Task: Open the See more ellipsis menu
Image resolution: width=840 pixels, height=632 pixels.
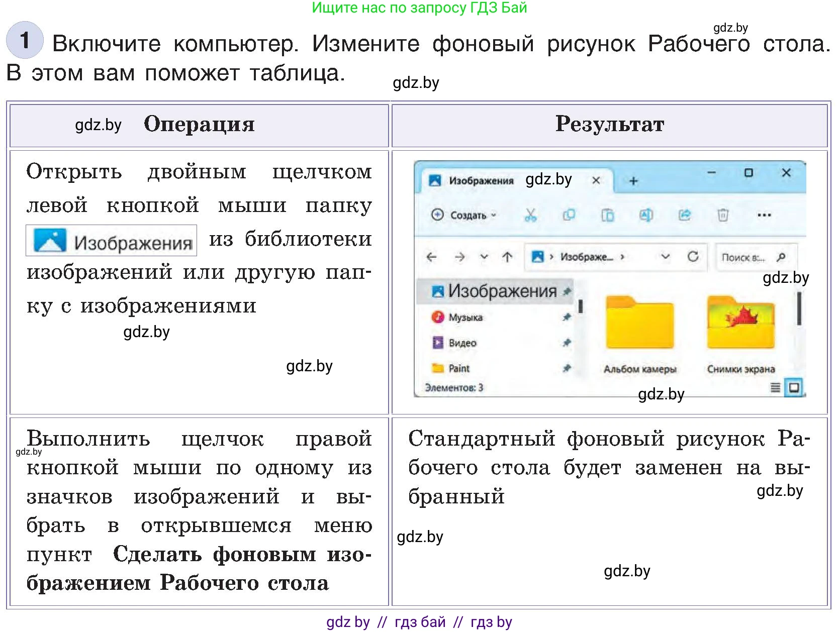Action: [764, 215]
